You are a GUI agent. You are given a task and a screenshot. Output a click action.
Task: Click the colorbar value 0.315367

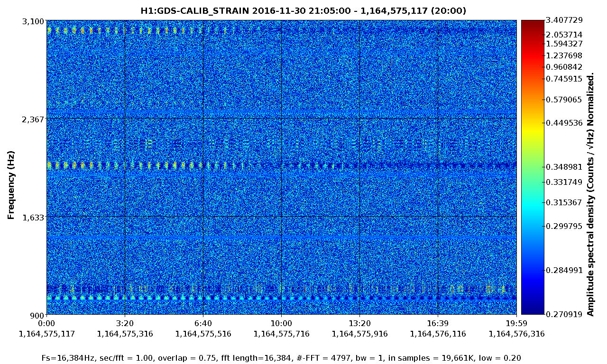(564, 203)
